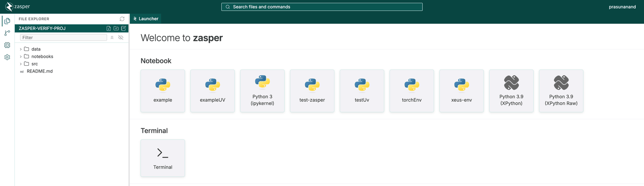
Task: Select the data folder icon
Action: click(x=27, y=49)
